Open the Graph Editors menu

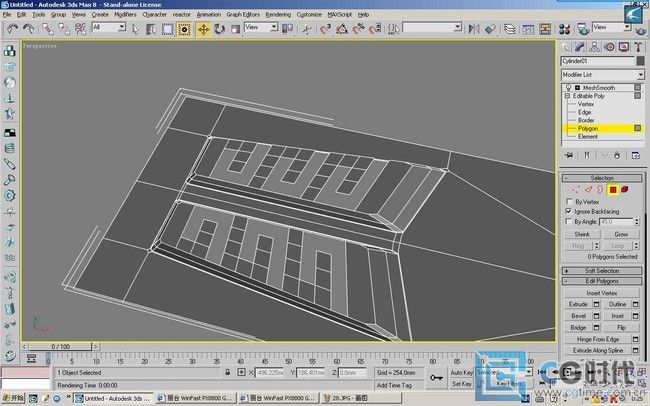click(x=243, y=15)
